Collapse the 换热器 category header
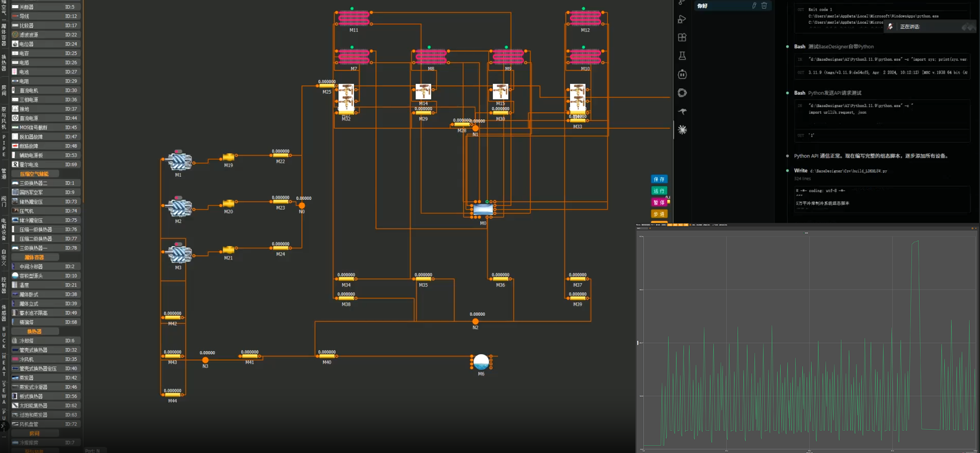The width and height of the screenshot is (980, 453). [35, 331]
